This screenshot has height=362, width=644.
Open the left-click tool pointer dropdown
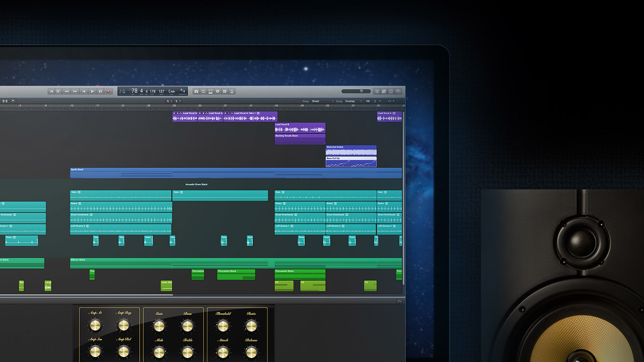tap(169, 101)
